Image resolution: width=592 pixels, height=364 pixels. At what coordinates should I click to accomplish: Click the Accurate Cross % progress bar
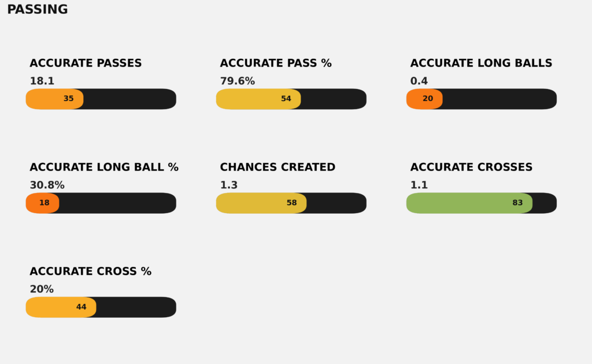pyautogui.click(x=61, y=307)
